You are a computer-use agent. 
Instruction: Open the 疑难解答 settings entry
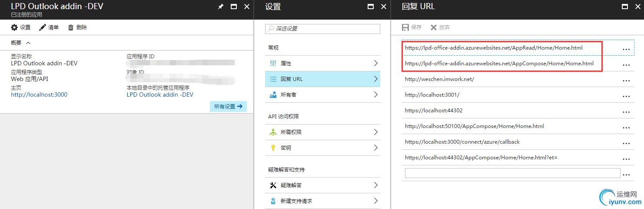[322, 185]
